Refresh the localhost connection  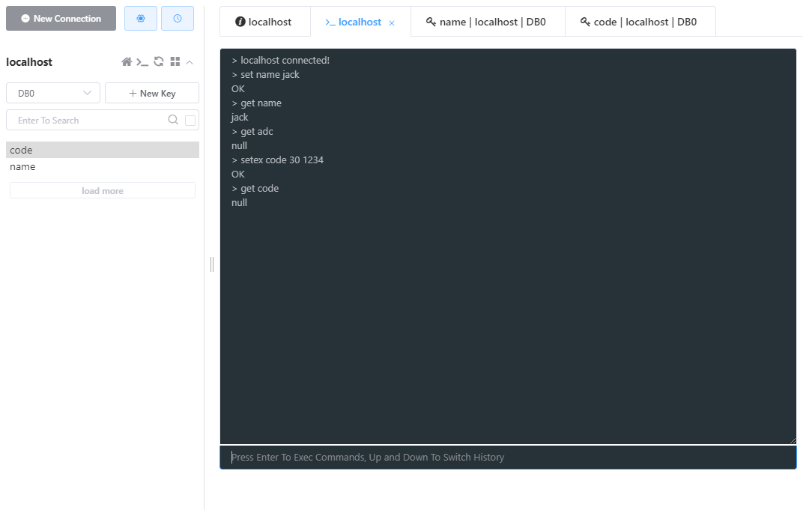[159, 61]
